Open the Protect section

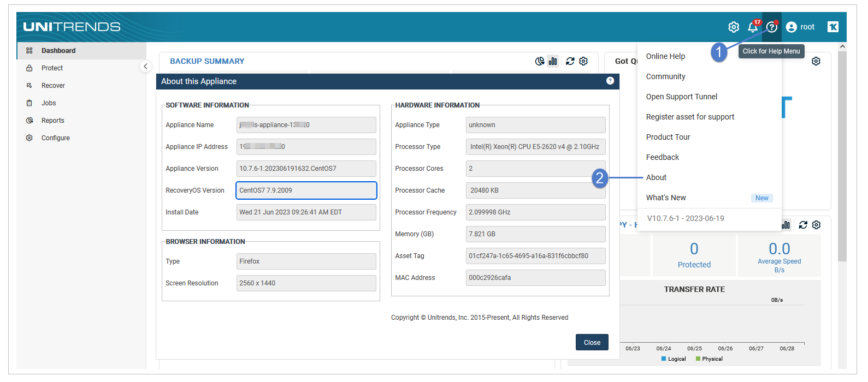tap(81, 68)
